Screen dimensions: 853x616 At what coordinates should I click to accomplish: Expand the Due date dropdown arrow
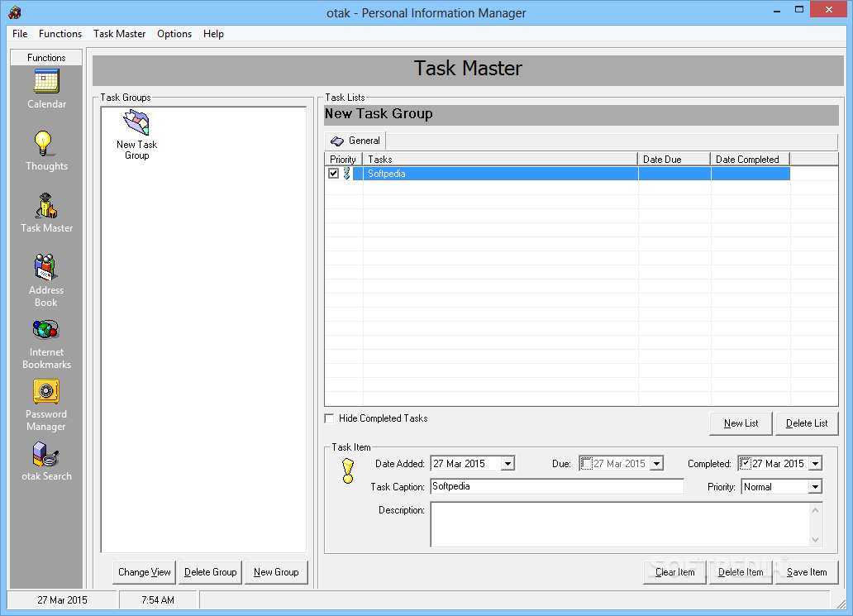pos(656,464)
